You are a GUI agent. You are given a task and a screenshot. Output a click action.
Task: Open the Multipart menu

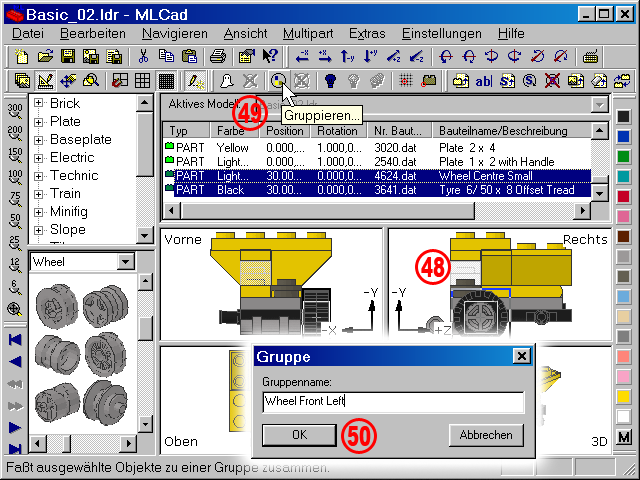pos(308,33)
